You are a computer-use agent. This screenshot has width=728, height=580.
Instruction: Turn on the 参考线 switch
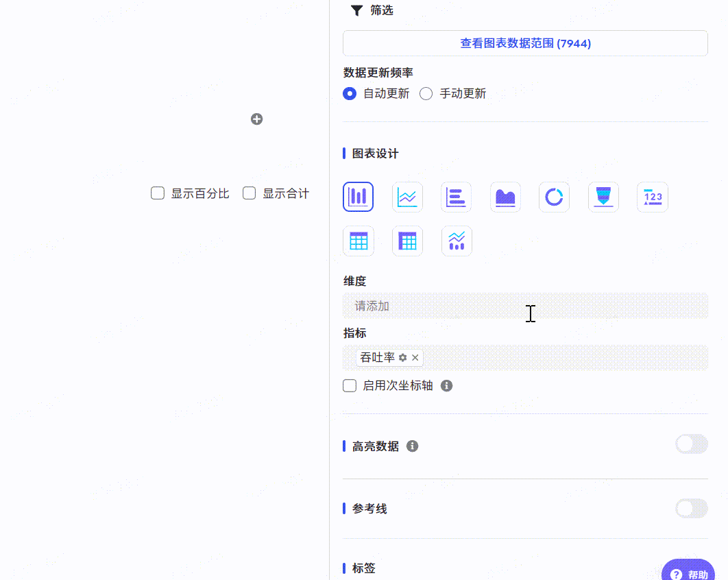691,509
